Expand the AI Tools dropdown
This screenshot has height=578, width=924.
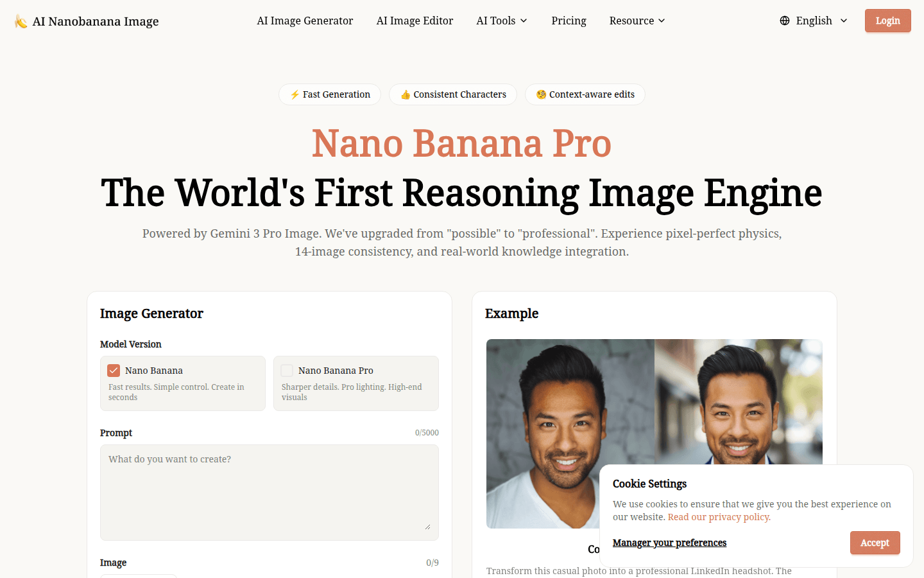point(502,21)
